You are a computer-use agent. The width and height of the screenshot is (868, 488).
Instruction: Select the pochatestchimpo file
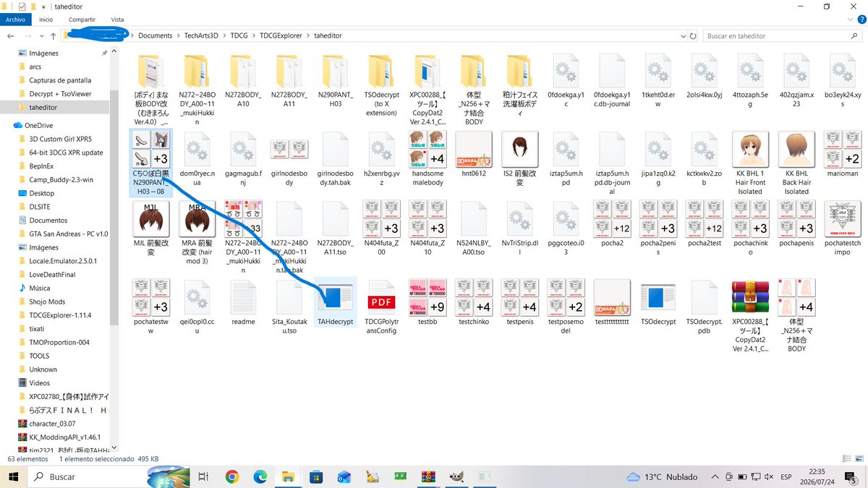(842, 228)
